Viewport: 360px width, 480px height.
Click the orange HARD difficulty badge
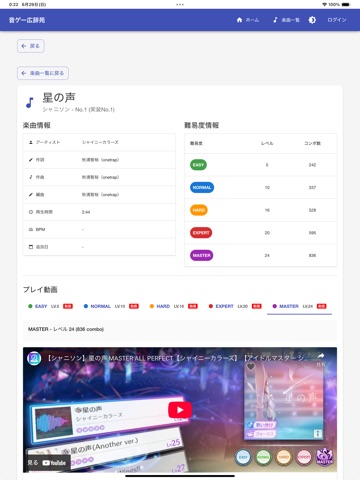click(x=199, y=210)
